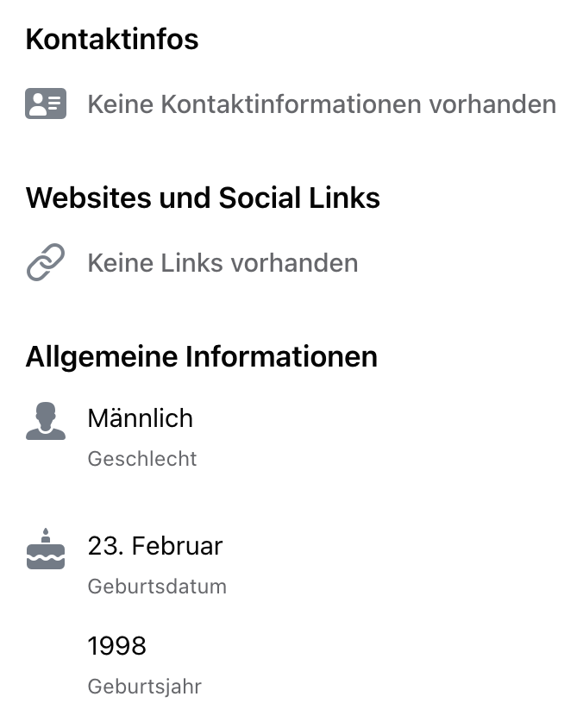Click the Geschlecht label
This screenshot has width=583, height=728.
pos(142,459)
